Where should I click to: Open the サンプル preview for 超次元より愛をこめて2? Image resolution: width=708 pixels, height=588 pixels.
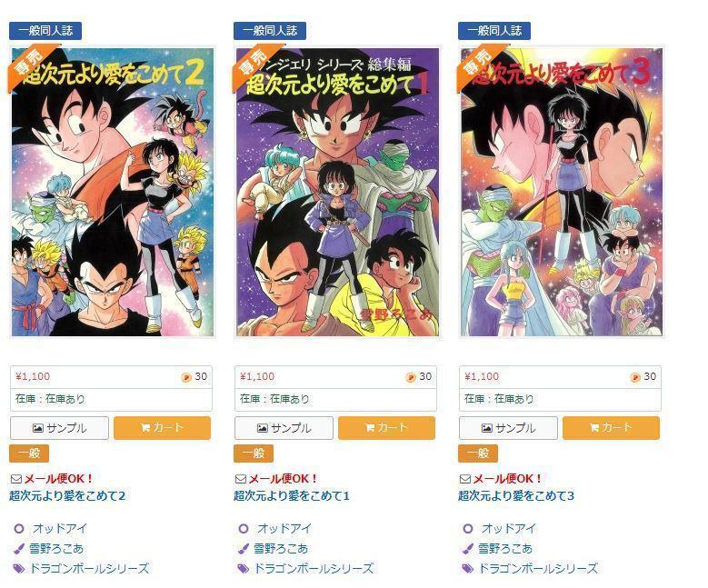coord(59,428)
